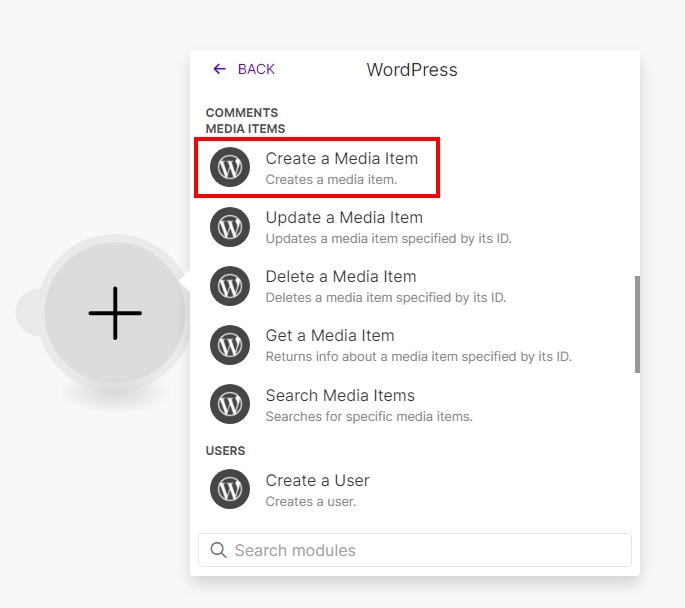Click WordPress icon beside Create a User

click(230, 489)
